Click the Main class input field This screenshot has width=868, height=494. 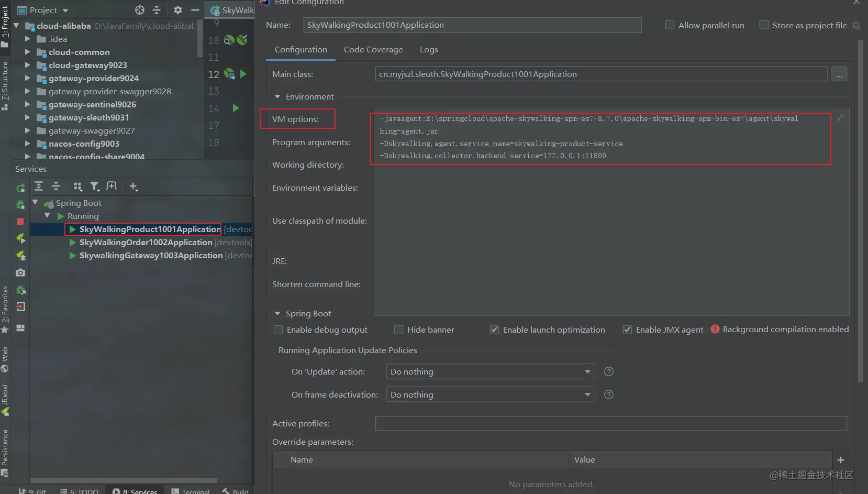601,74
